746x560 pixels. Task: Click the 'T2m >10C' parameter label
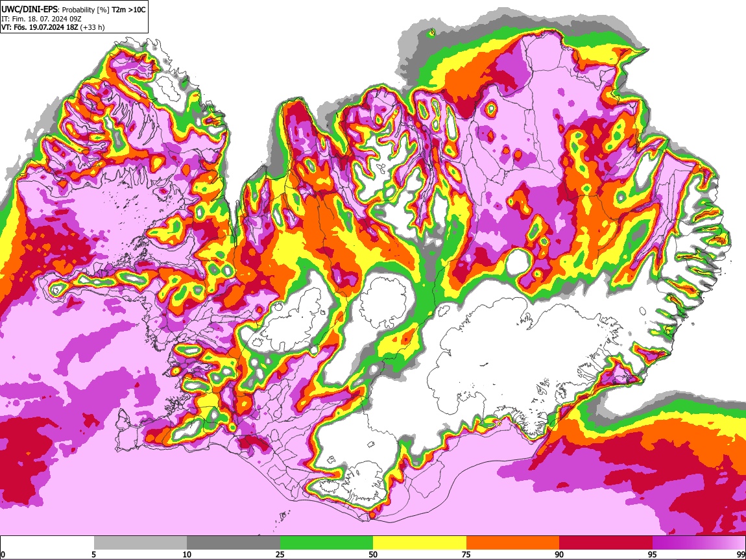[x=128, y=9]
